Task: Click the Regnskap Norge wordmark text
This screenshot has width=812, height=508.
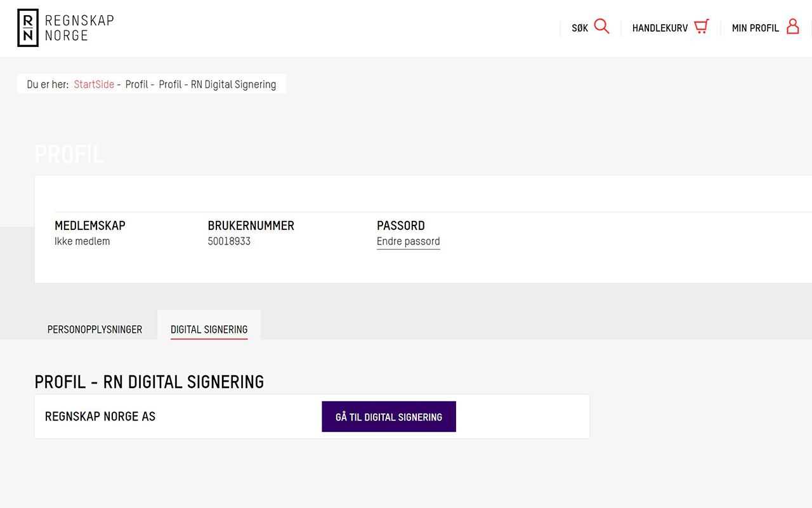Action: click(79, 28)
